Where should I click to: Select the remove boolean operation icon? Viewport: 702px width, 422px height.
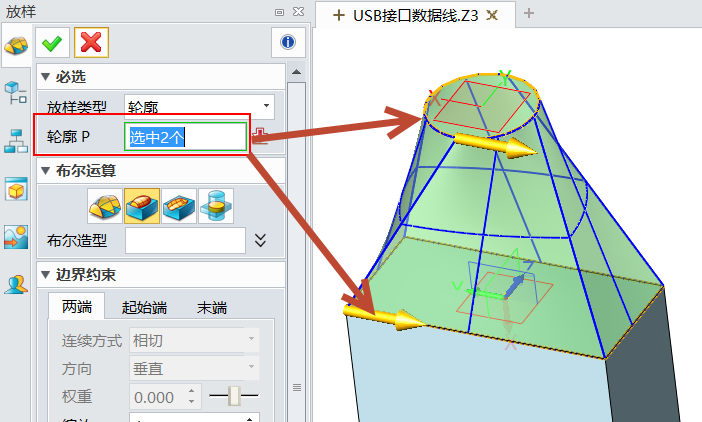[x=178, y=205]
